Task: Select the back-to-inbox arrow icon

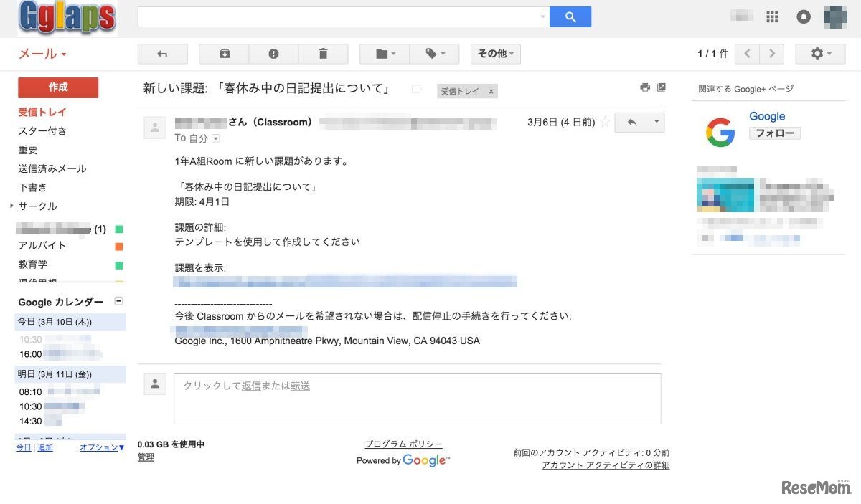Action: [x=162, y=53]
